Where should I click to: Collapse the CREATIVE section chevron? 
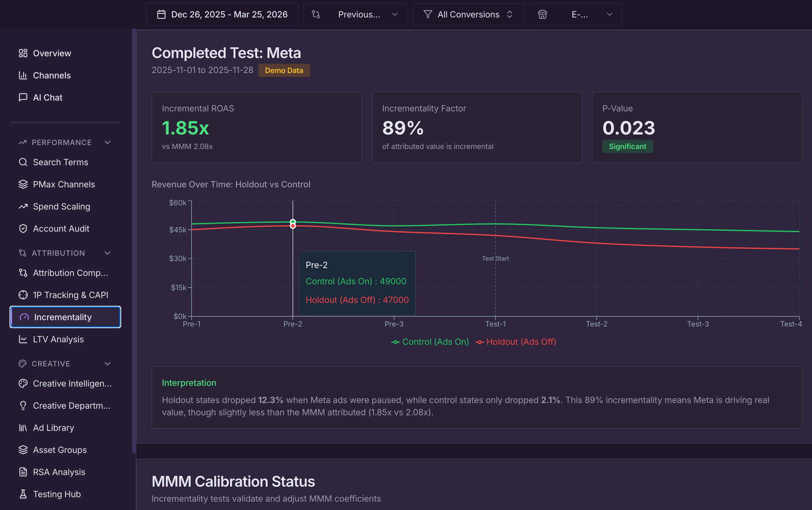[108, 364]
